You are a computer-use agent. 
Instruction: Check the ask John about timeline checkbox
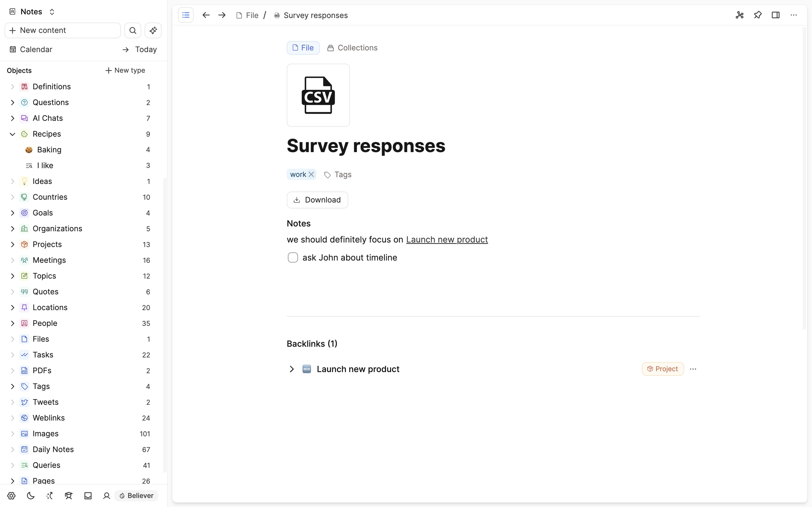point(293,257)
